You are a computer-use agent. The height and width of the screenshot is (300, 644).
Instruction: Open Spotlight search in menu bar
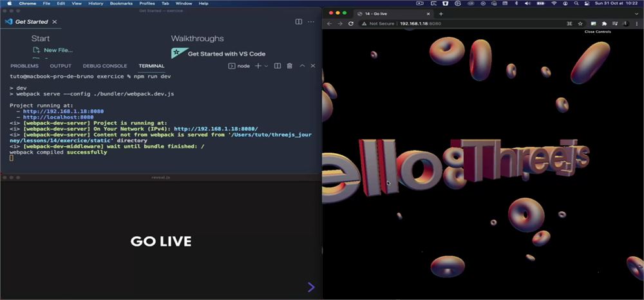[x=576, y=3]
